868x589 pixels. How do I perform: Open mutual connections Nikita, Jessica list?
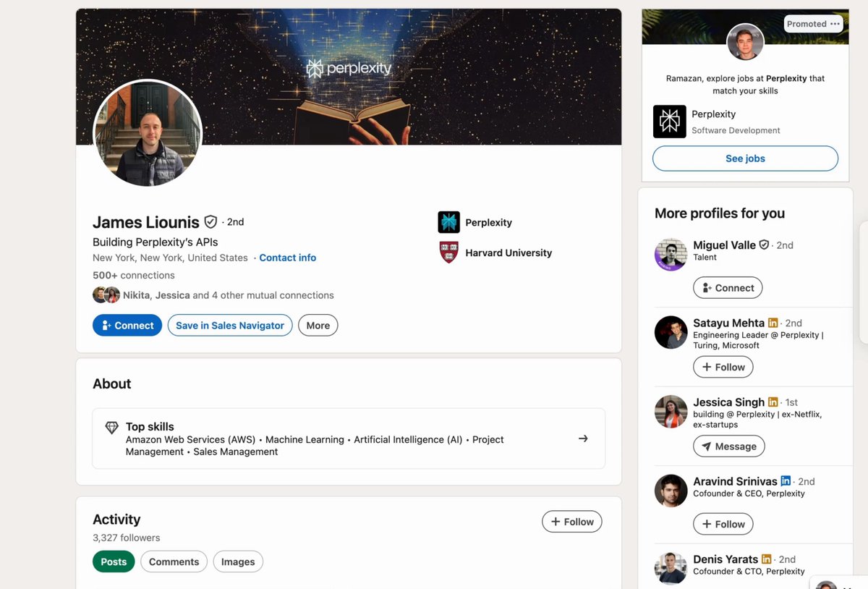(x=229, y=295)
